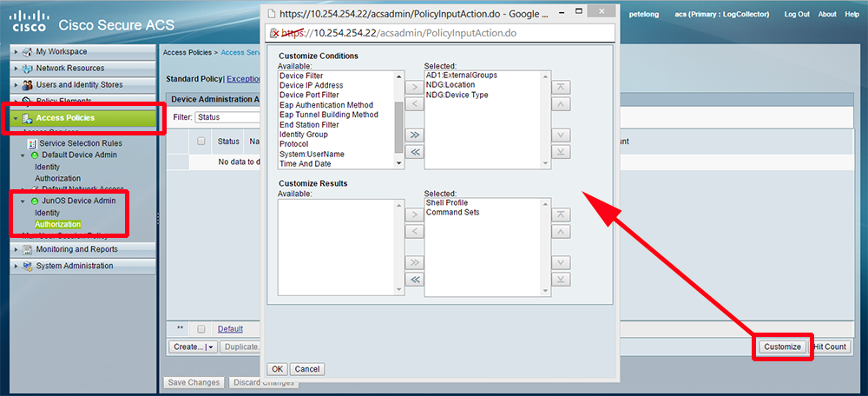
Task: Collapse Default Device Admin tree node
Action: [x=23, y=155]
